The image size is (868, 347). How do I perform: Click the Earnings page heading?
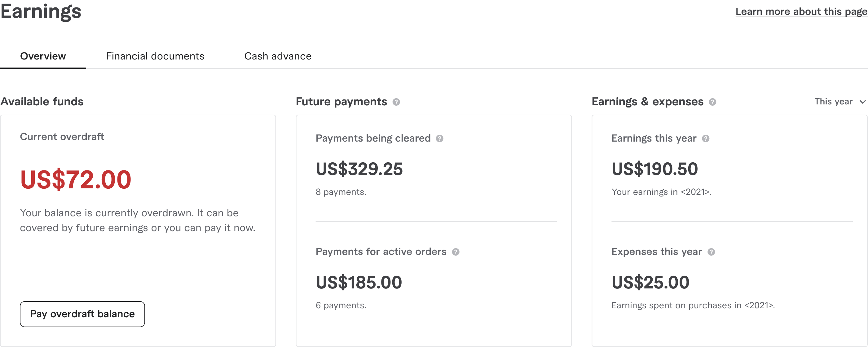coord(41,11)
